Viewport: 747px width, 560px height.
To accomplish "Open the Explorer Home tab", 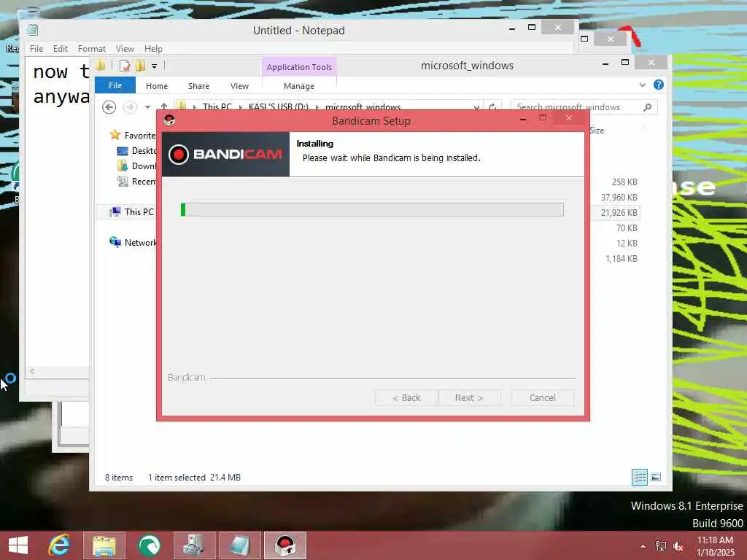I will 157,86.
